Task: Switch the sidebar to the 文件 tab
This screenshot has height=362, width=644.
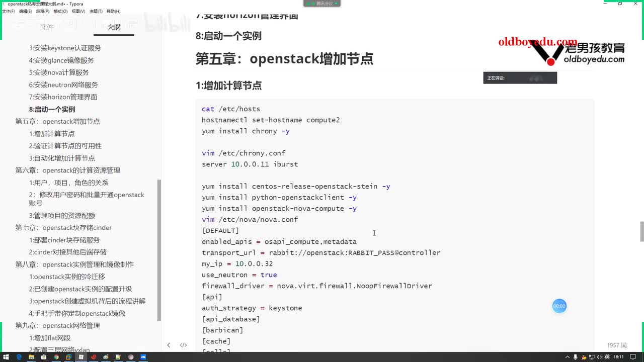Action: [47, 27]
